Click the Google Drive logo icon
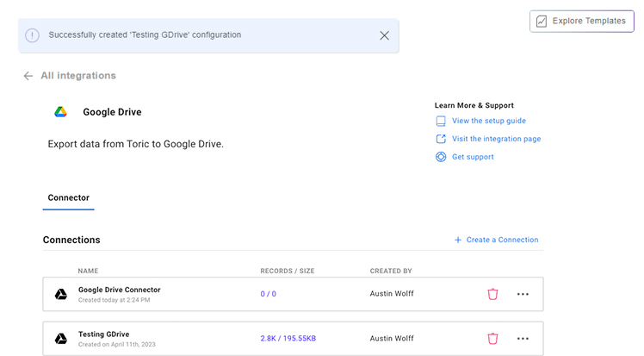Image resolution: width=644 pixels, height=356 pixels. tap(61, 112)
